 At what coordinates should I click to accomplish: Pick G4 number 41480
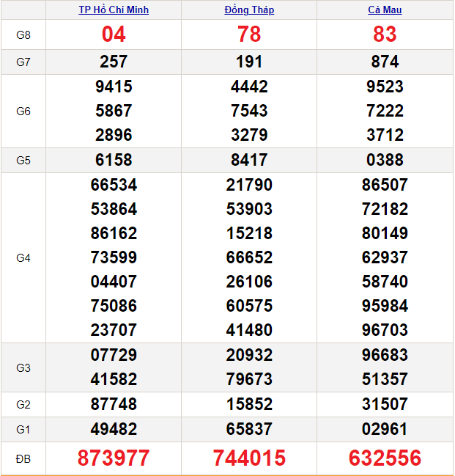(249, 329)
